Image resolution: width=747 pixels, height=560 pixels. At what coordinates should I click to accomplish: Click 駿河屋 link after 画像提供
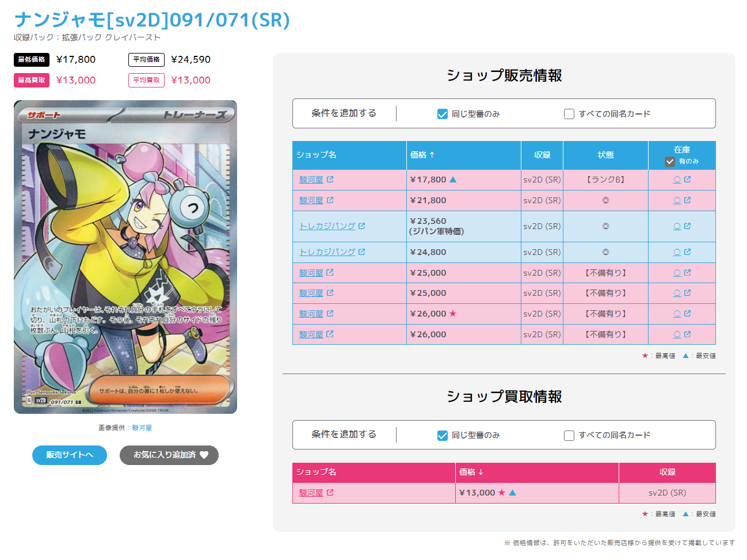tap(142, 428)
